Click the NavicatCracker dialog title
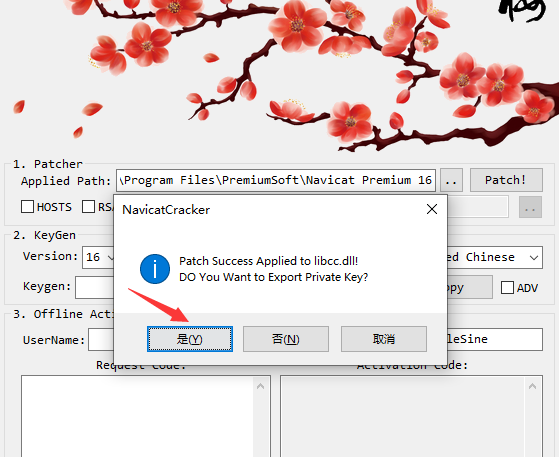This screenshot has height=457, width=559. (166, 210)
